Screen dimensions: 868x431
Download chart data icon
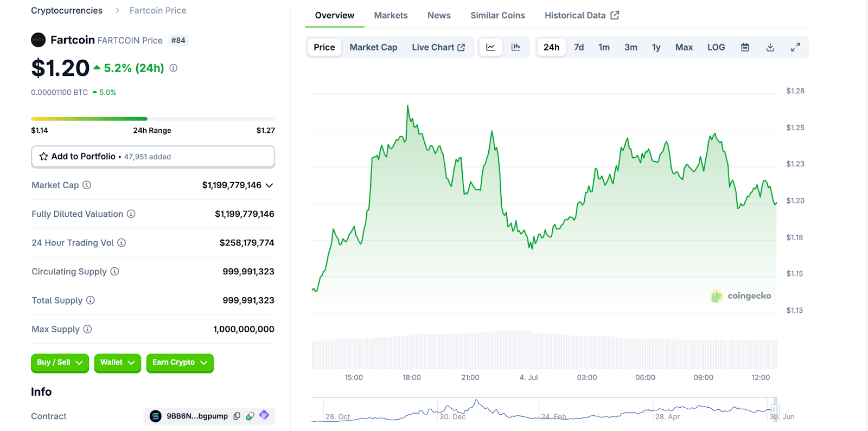770,47
